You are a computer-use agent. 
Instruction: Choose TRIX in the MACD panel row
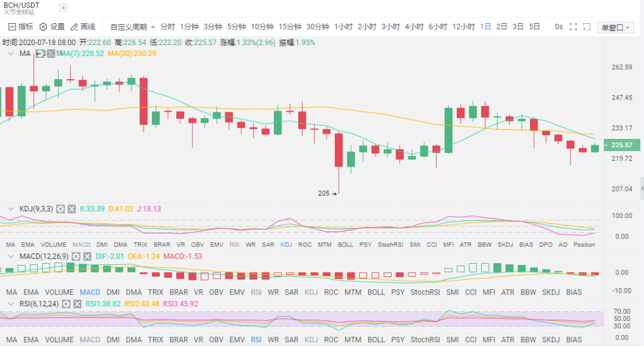point(156,292)
